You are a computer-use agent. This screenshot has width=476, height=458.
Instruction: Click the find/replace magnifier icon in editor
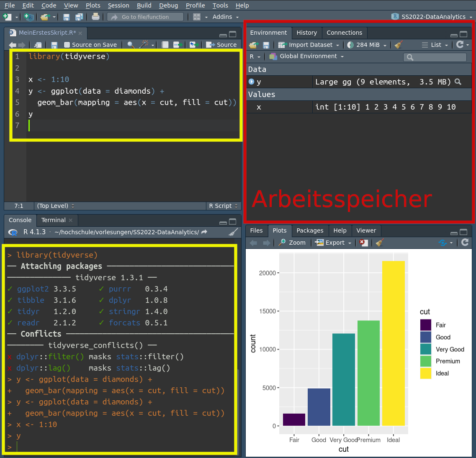(x=131, y=45)
